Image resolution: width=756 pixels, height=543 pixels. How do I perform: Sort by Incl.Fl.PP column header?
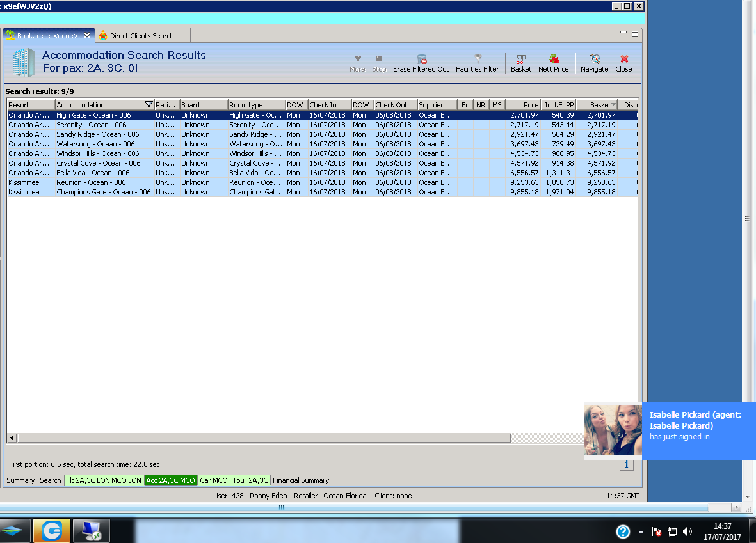point(559,104)
